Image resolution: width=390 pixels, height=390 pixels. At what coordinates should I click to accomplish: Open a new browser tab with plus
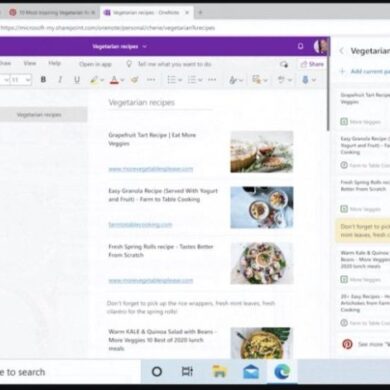(x=200, y=13)
